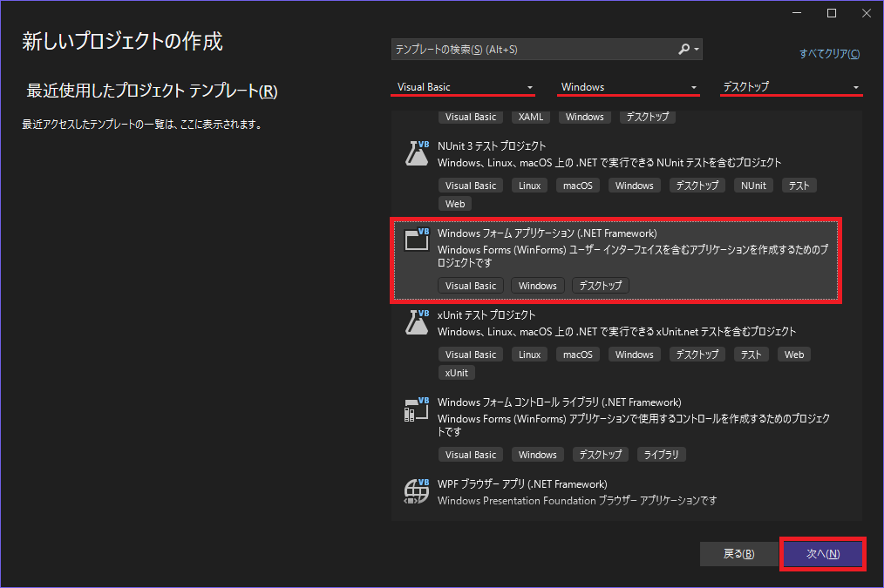
Task: Click the macOS tag in NUnit 3 template
Action: (578, 186)
